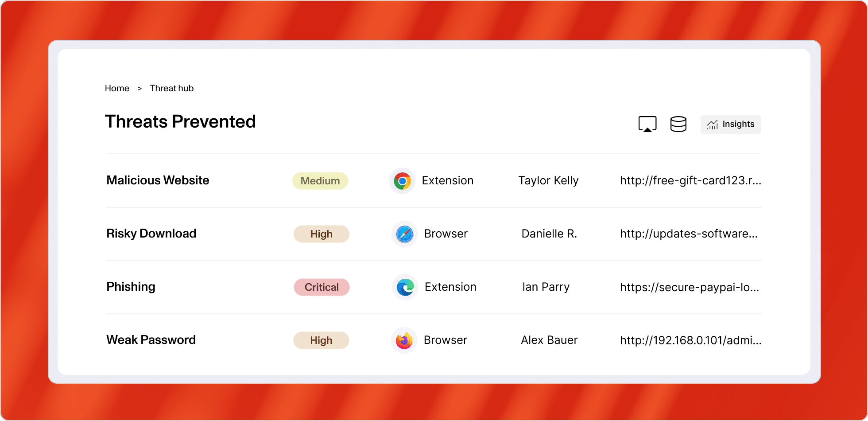Viewport: 868px width, 421px height.
Task: Click the Microsoft Edge icon
Action: click(405, 287)
